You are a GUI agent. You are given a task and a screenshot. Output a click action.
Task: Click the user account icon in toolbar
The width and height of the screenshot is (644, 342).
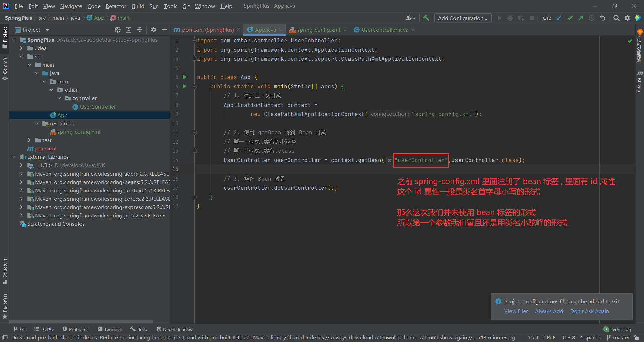click(411, 18)
